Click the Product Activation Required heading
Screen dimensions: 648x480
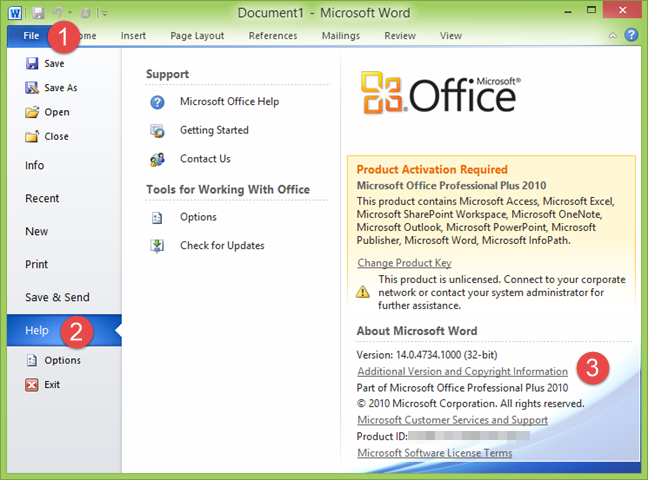point(432,170)
